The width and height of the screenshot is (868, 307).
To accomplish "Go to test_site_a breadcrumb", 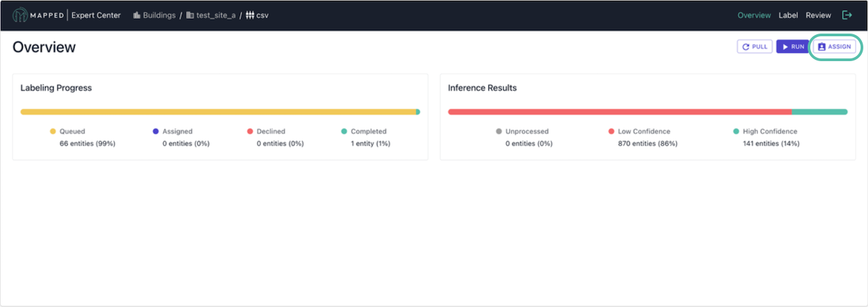I will click(216, 15).
